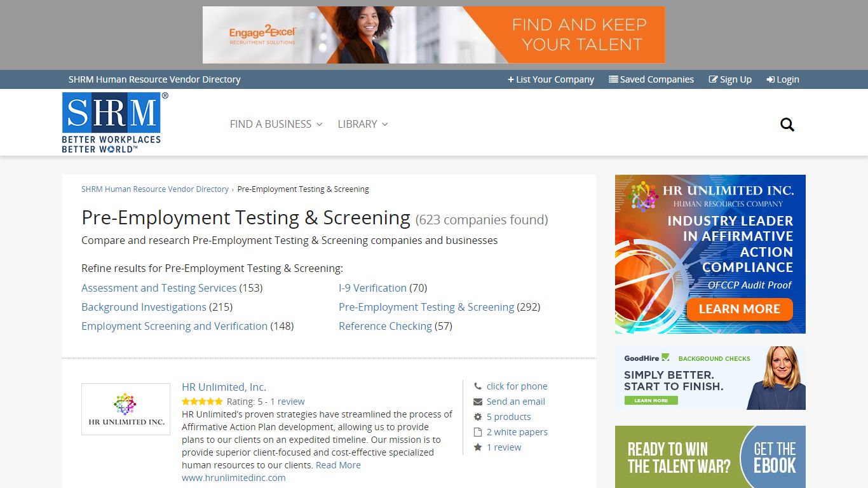Screen dimensions: 868x488
Task: Click the envelope icon beside Send an email
Action: (x=478, y=402)
